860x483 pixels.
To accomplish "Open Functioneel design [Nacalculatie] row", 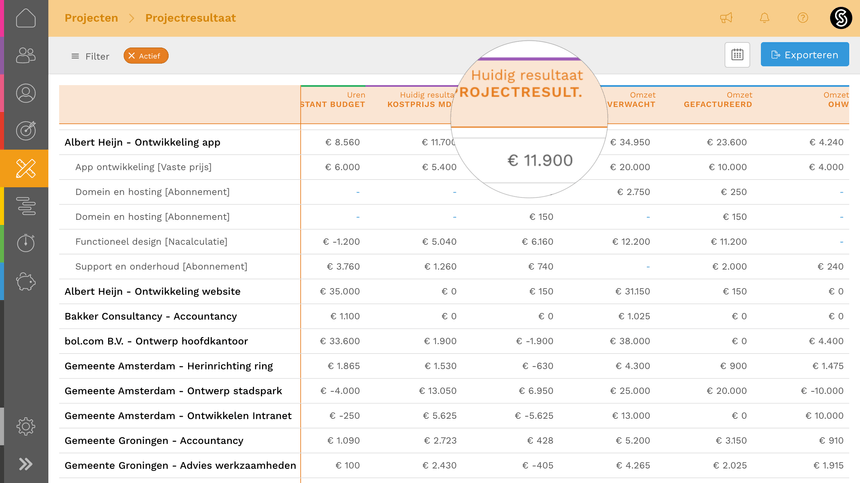I will click(x=151, y=241).
